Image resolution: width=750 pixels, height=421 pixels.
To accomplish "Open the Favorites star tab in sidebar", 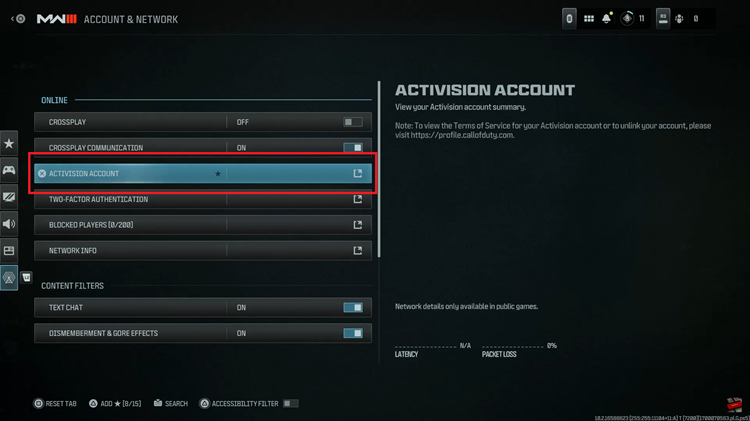I will pos(9,143).
